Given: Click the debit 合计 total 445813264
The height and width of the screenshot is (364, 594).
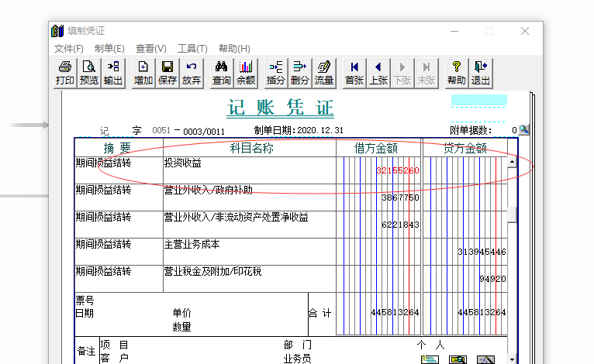Looking at the screenshot, I should 395,313.
